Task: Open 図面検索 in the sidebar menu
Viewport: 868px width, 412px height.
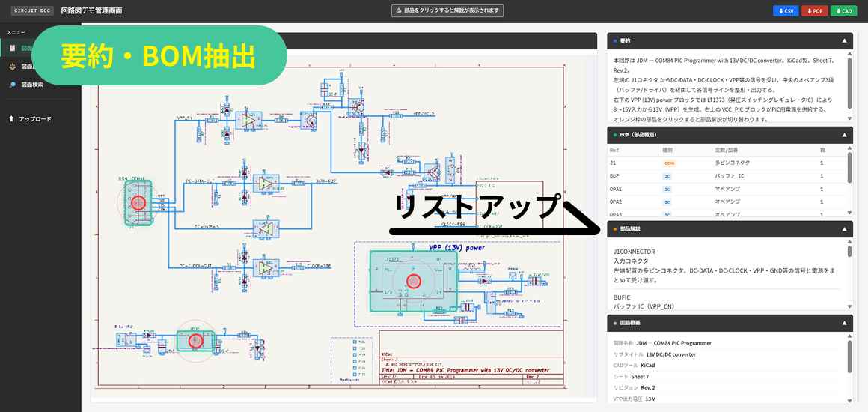Action: [32, 85]
